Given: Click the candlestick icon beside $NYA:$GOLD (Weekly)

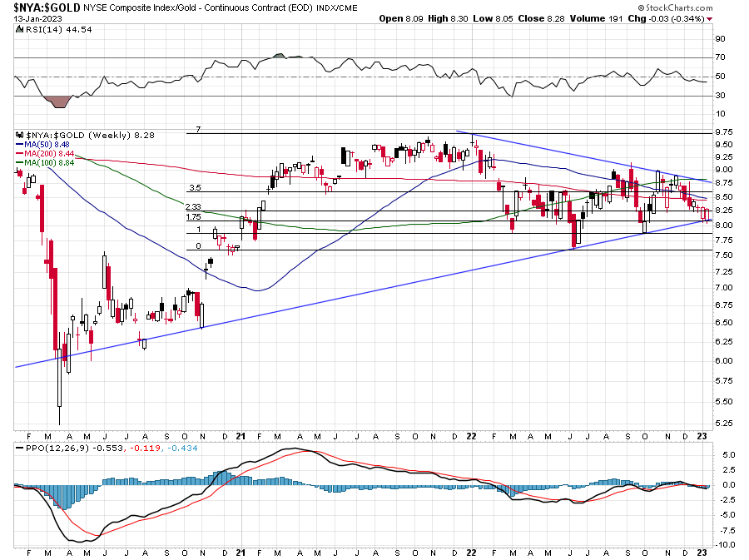Looking at the screenshot, I should pyautogui.click(x=20, y=135).
